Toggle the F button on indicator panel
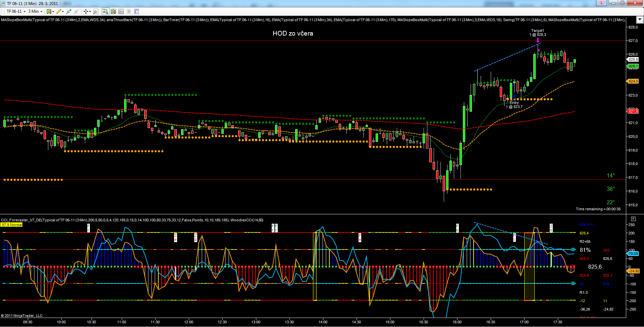 [x=633, y=219]
